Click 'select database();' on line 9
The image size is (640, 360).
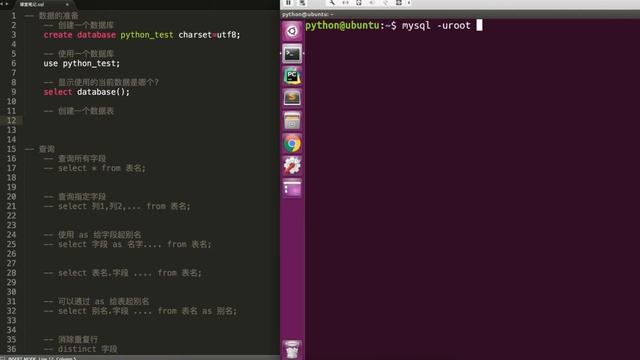point(87,92)
